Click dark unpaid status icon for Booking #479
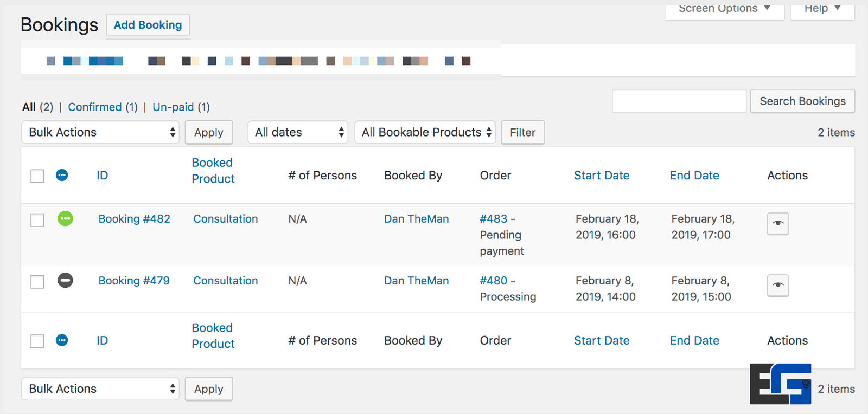Viewport: 868px width, 414px height. [65, 280]
